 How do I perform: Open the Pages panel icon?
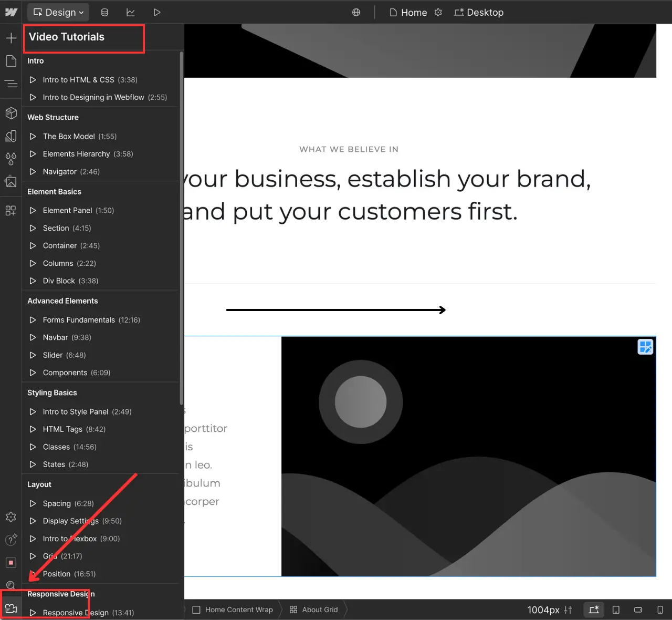coord(11,61)
